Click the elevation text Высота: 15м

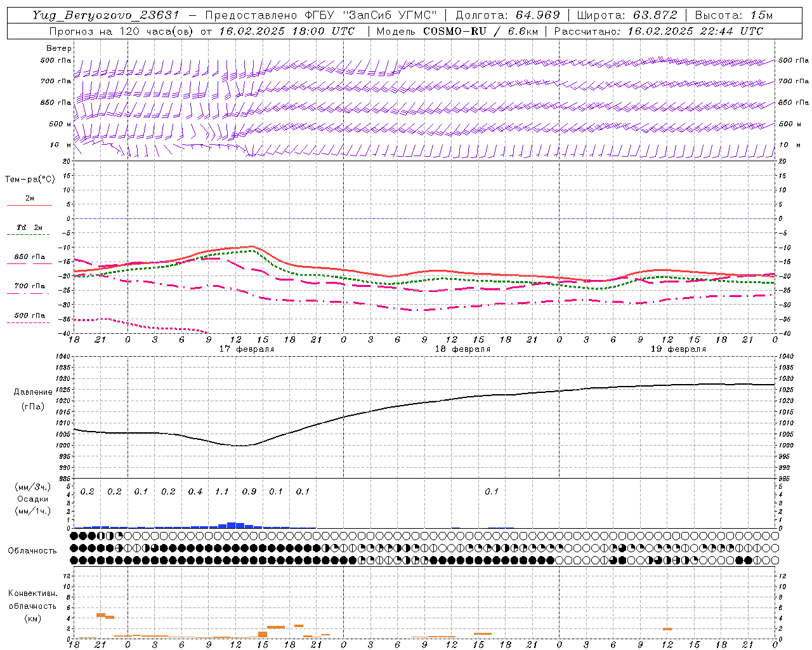point(733,15)
